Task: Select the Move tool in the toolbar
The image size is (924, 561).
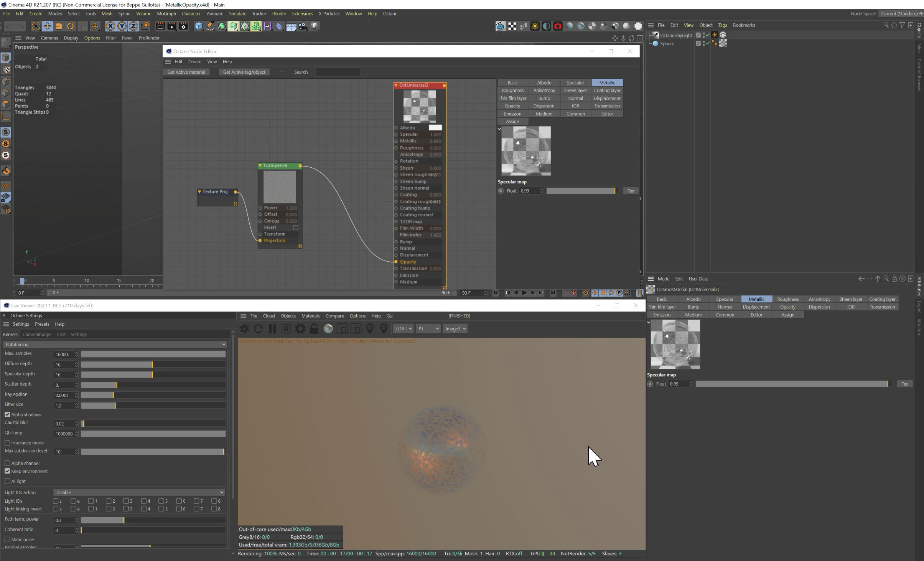Action: click(x=47, y=26)
